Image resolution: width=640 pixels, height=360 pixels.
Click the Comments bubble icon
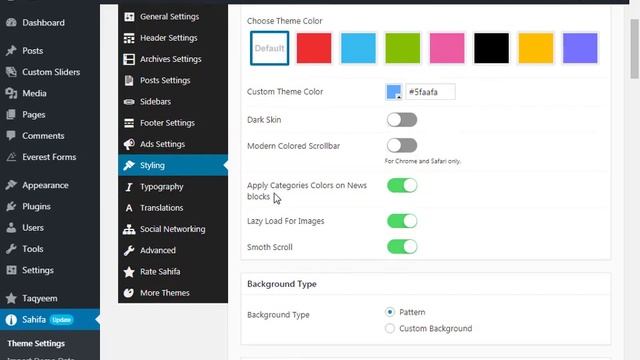coord(11,136)
